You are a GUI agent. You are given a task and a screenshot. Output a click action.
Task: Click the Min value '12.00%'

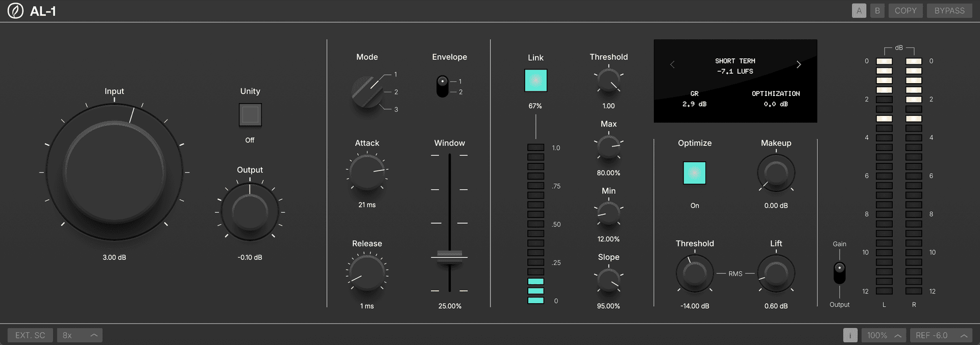tap(608, 239)
